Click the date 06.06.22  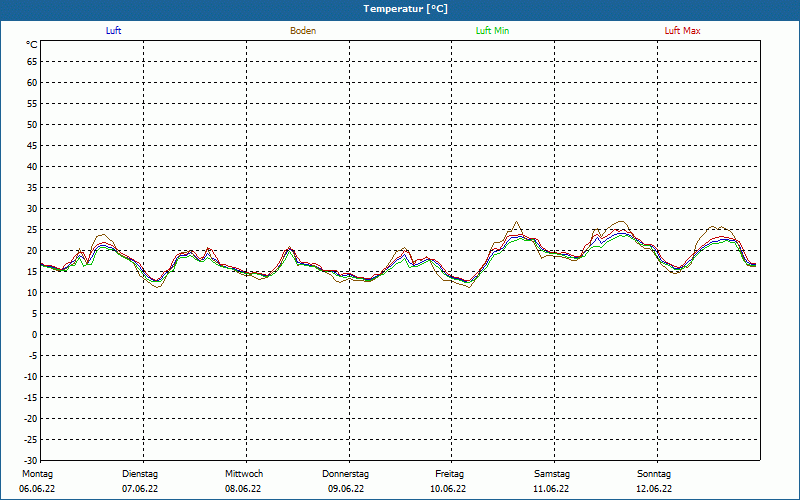[37, 489]
